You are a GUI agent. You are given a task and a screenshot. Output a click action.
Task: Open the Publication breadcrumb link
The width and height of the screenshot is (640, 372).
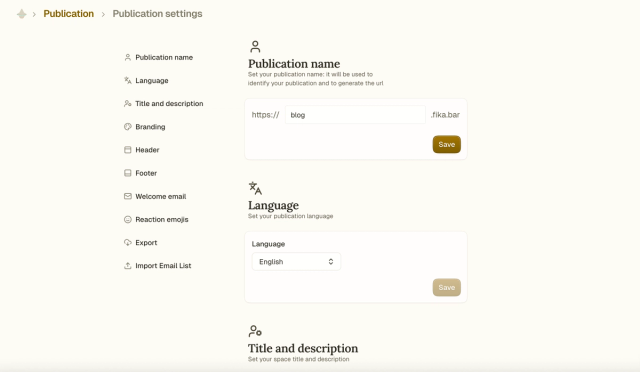tap(69, 14)
